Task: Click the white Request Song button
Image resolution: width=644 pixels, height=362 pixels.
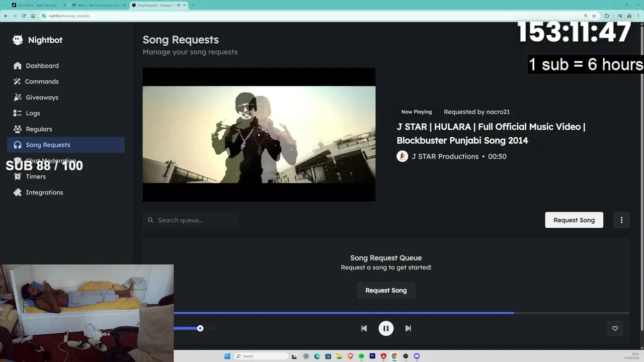Action: point(574,220)
